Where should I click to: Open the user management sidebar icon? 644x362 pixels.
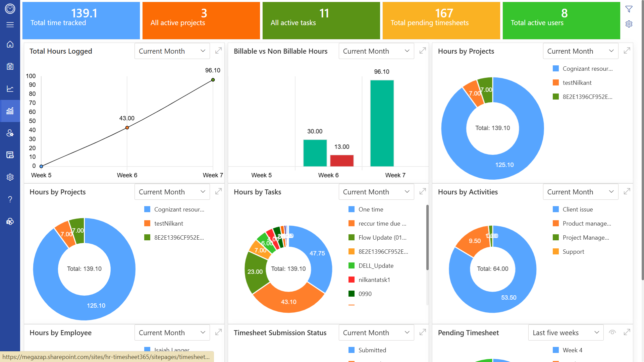point(10,133)
